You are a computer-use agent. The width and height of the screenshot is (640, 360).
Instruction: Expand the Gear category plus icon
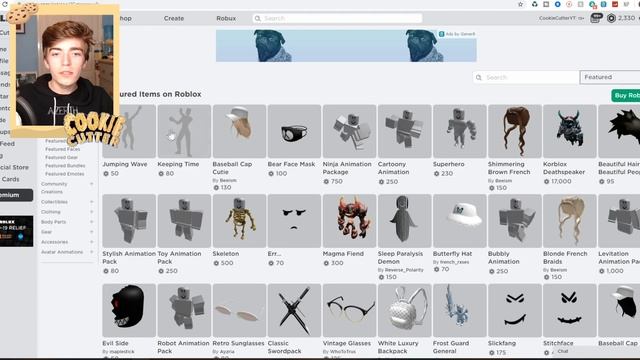(91, 232)
